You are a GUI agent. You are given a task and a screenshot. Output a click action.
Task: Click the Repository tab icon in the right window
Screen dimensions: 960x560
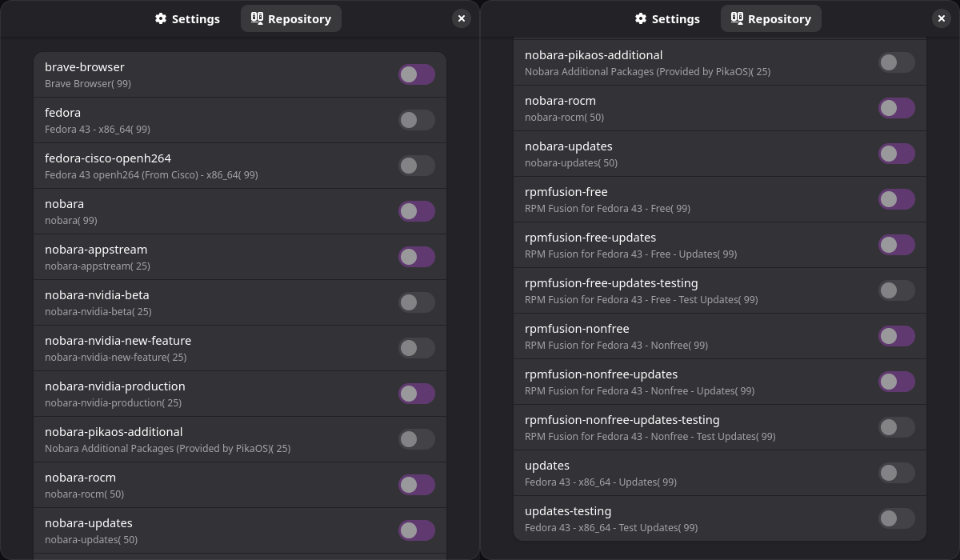[737, 18]
